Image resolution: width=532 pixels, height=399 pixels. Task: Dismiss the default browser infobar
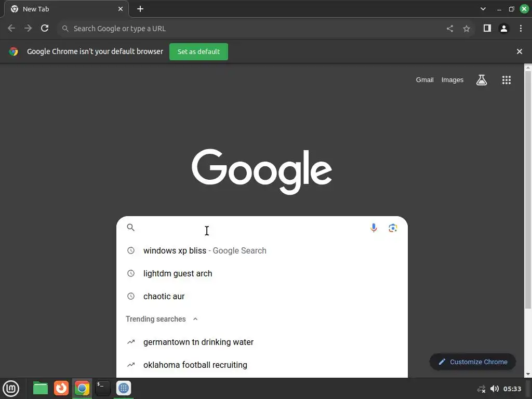click(520, 51)
